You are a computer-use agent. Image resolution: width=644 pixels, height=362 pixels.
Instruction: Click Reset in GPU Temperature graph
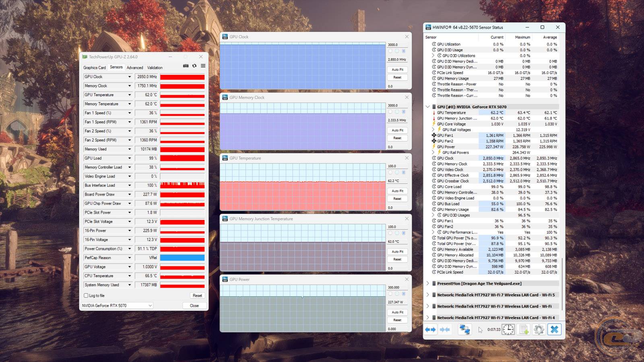point(398,199)
